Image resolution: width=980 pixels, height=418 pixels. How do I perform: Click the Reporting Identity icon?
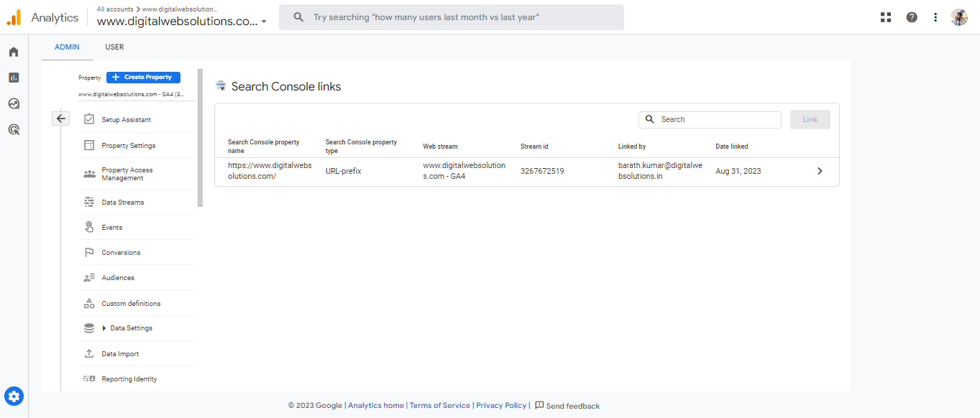click(x=89, y=378)
